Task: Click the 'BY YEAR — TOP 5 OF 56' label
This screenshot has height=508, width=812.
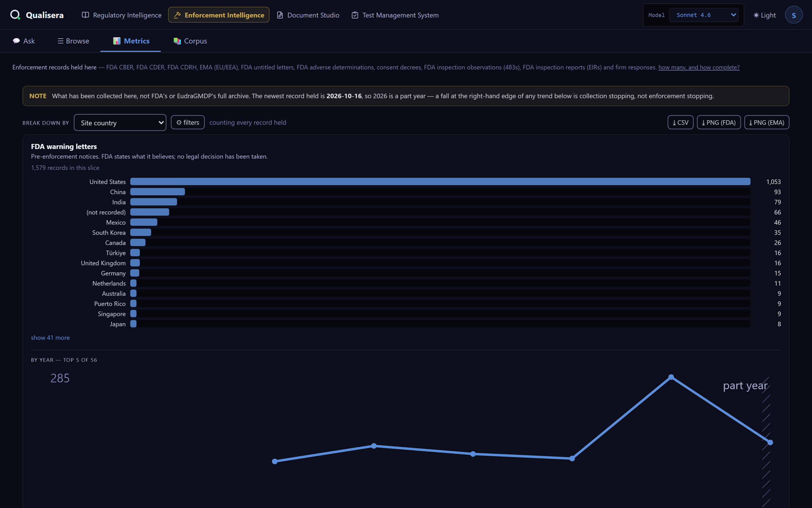Action: 64,360
